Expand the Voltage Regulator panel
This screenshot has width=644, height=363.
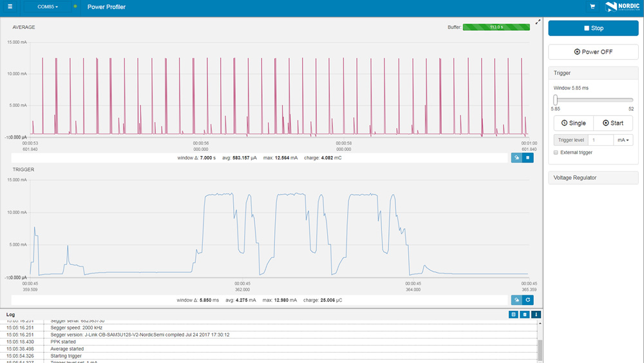(x=593, y=178)
